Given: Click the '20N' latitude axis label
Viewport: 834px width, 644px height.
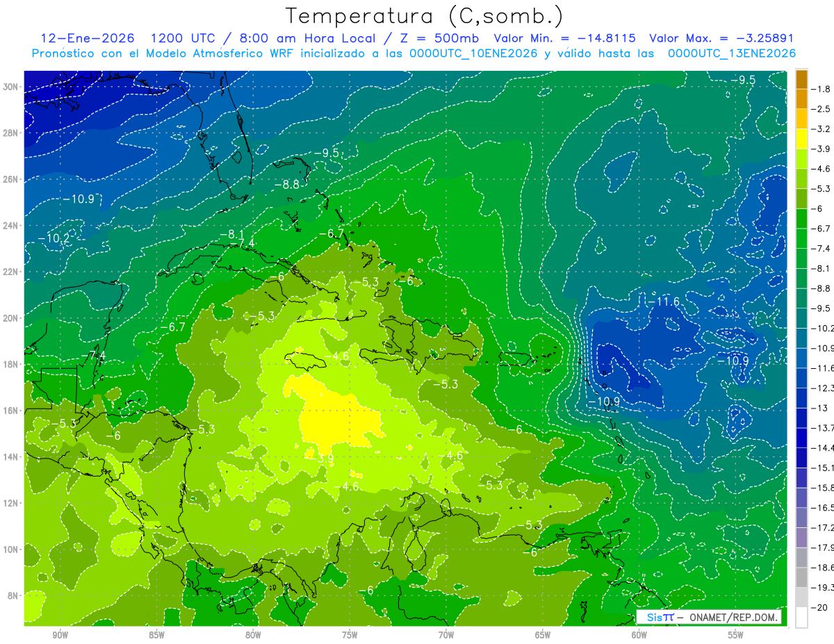Looking at the screenshot, I should tap(12, 317).
